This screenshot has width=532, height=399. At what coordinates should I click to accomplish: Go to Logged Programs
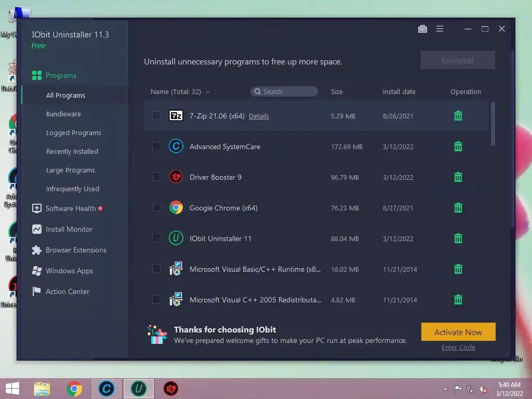74,132
